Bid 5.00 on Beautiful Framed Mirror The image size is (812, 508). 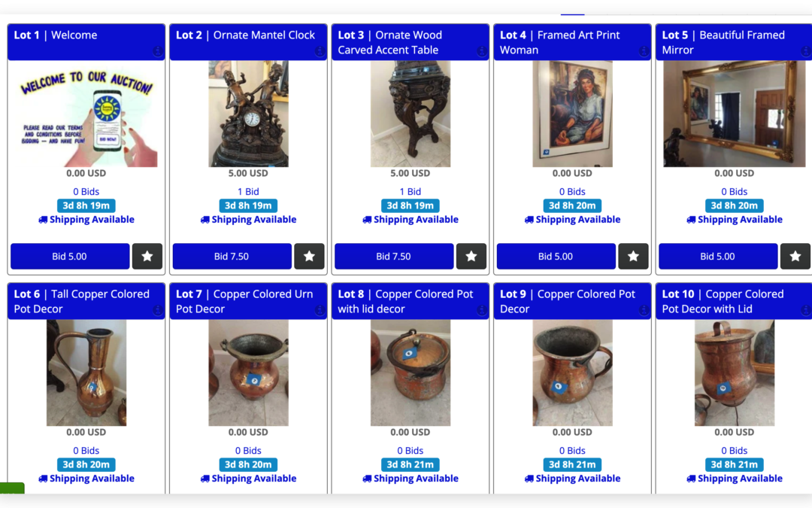718,256
